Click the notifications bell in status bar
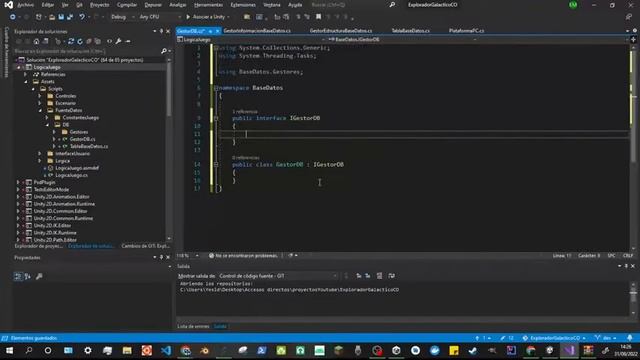The width and height of the screenshot is (640, 360). pos(630,338)
